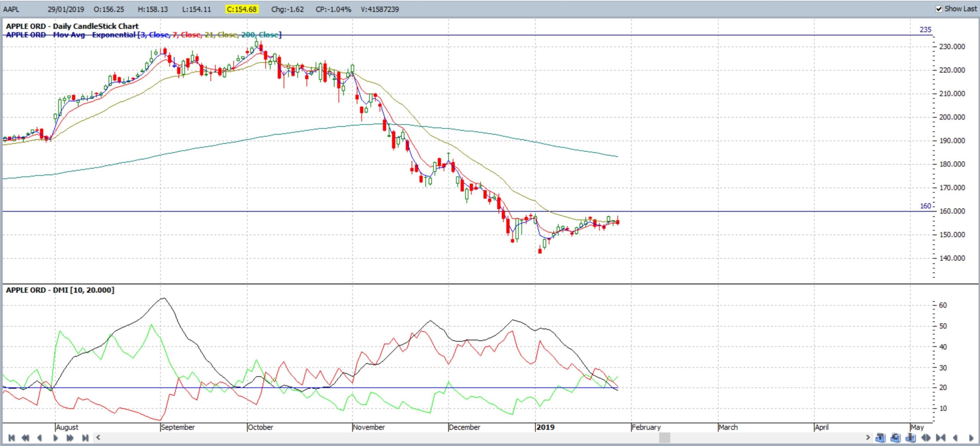Screen dimensions: 980x446
Task: Click the 160 horizontal line label
Action: click(x=925, y=206)
